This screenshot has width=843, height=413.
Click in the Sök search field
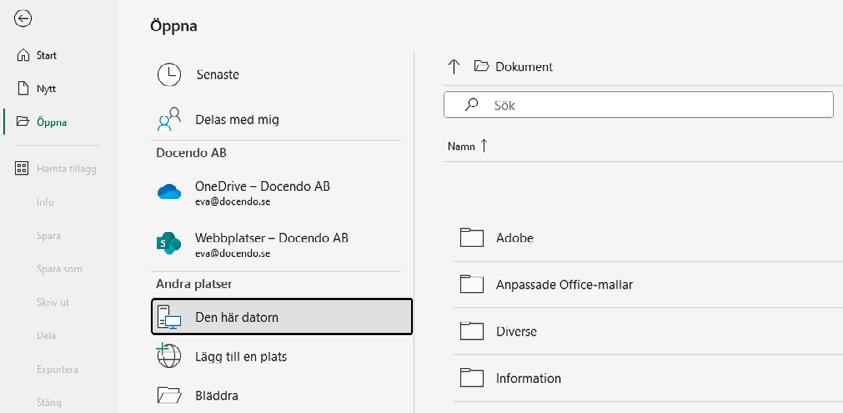click(x=638, y=105)
